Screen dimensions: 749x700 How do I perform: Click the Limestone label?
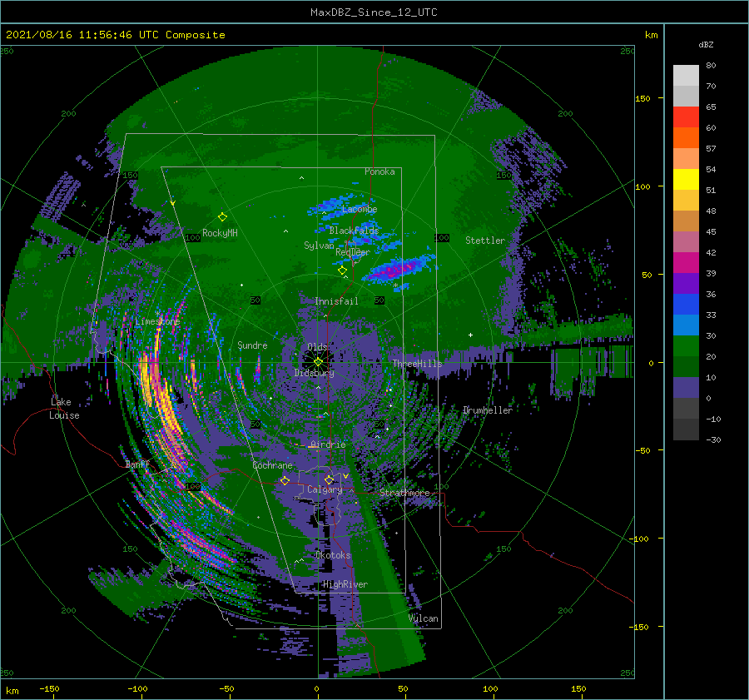(157, 321)
